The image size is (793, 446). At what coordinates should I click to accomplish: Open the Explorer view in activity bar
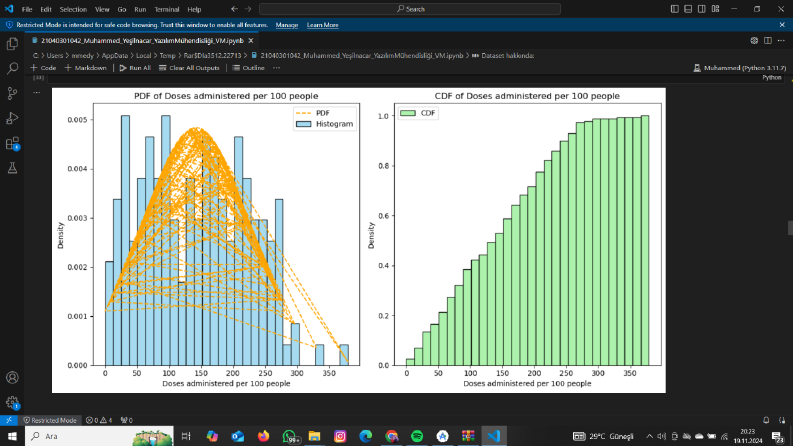[12, 44]
